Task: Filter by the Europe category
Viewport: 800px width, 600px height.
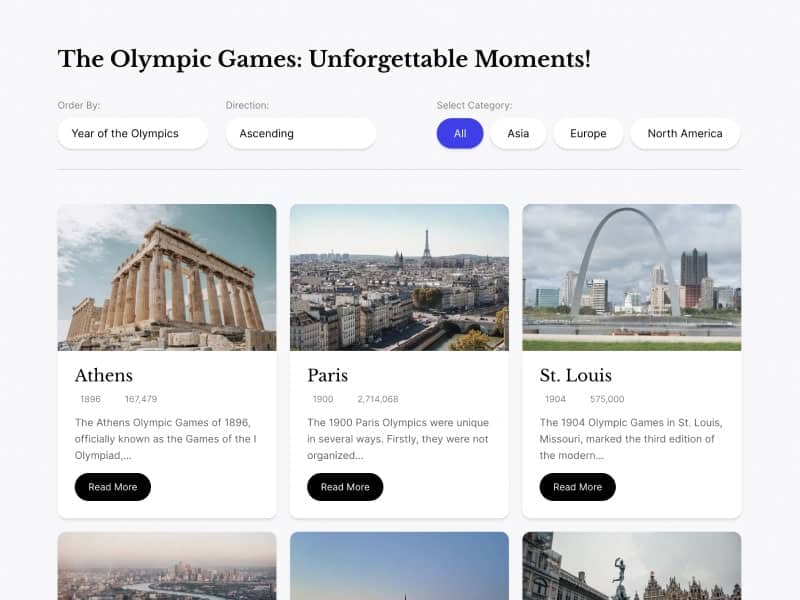Action: point(588,134)
